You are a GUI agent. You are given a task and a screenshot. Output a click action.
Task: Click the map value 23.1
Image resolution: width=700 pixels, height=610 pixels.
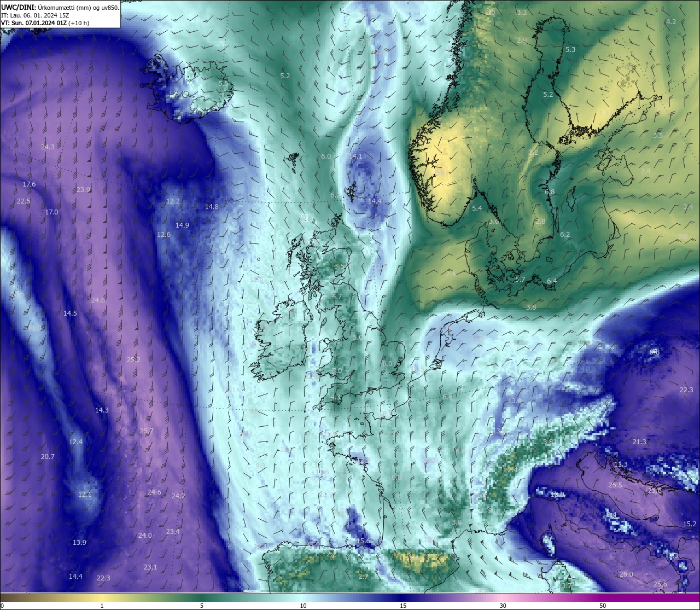(x=150, y=567)
